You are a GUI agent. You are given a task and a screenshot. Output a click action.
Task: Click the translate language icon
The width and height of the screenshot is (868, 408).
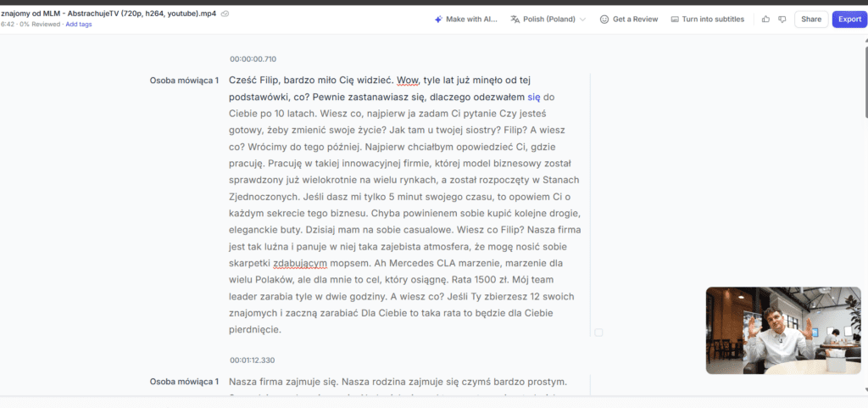(x=515, y=19)
